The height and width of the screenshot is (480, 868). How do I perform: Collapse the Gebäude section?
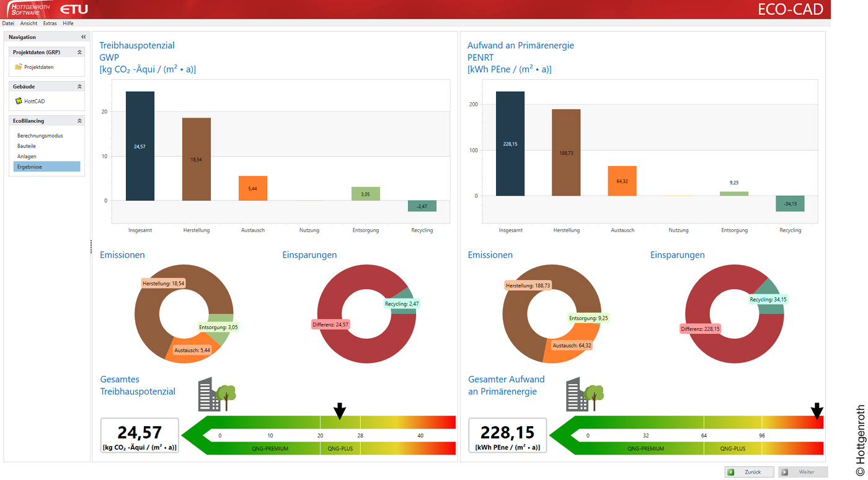coord(79,87)
